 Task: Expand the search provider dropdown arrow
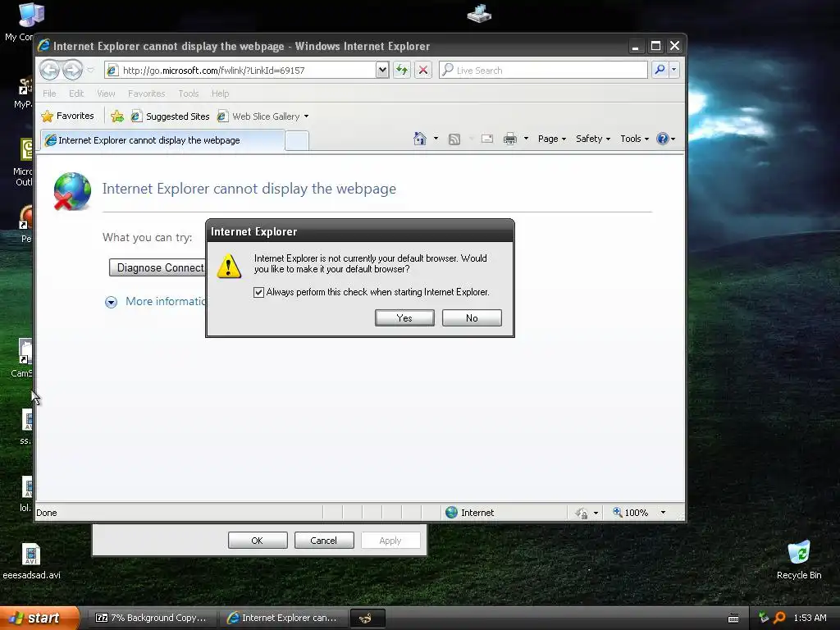674,70
